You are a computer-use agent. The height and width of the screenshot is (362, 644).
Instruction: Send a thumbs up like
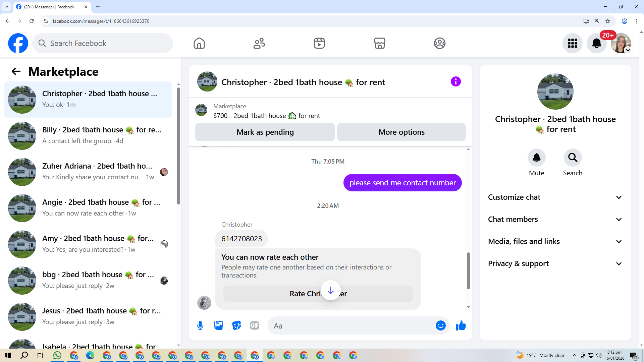point(461,325)
